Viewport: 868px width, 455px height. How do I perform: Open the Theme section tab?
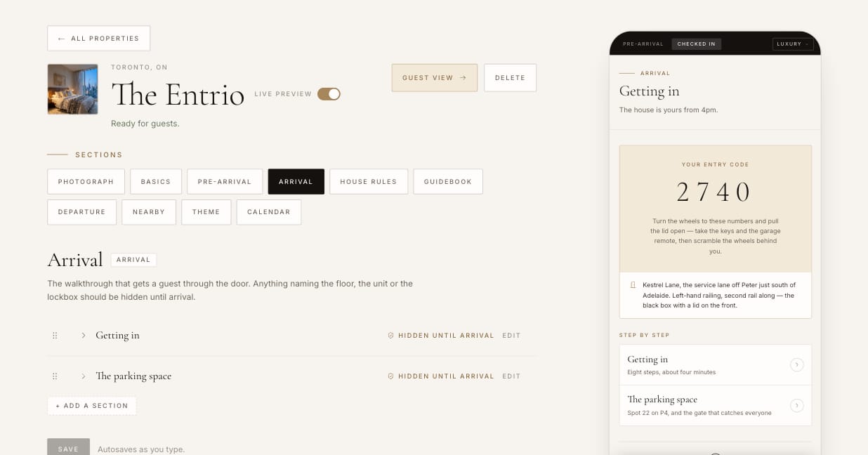click(x=206, y=212)
